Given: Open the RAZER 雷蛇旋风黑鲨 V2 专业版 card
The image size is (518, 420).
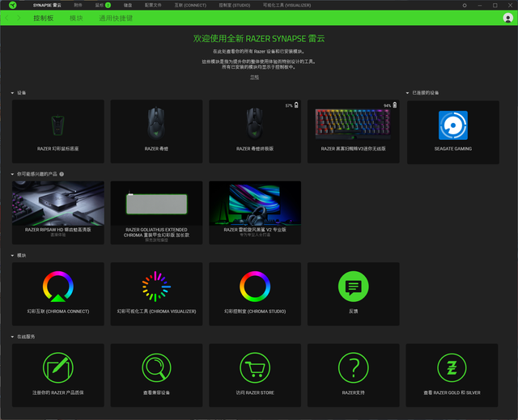Looking at the screenshot, I should click(x=255, y=213).
